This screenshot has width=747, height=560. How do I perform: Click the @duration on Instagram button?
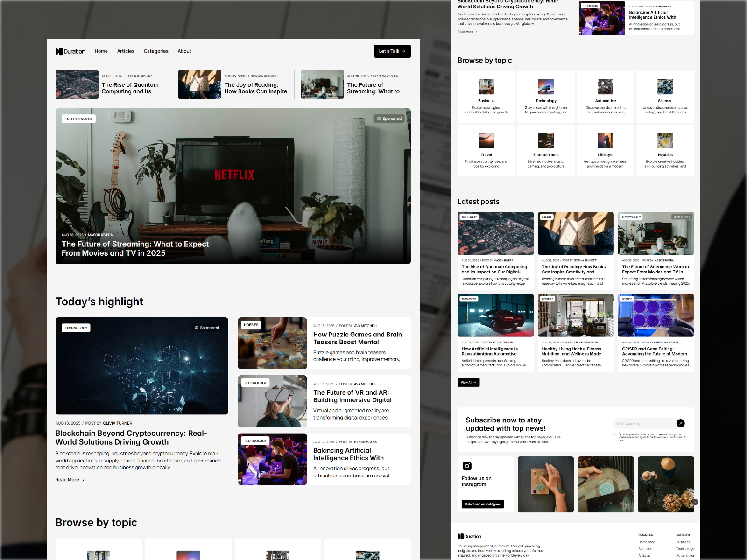(484, 504)
